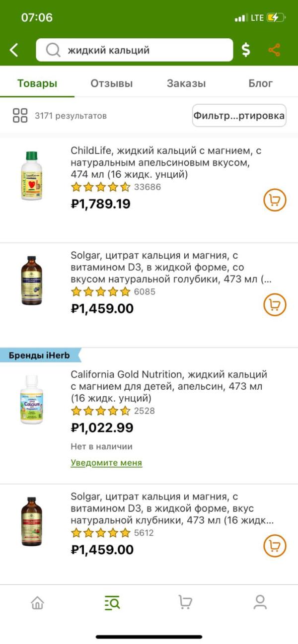This screenshot has width=298, height=644.
Task: Go back using the left arrow icon
Action: pyautogui.click(x=14, y=50)
